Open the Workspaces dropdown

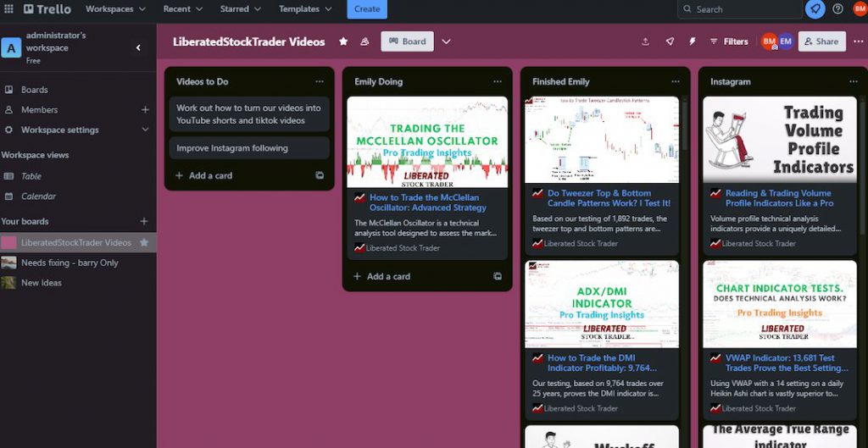[x=115, y=8]
